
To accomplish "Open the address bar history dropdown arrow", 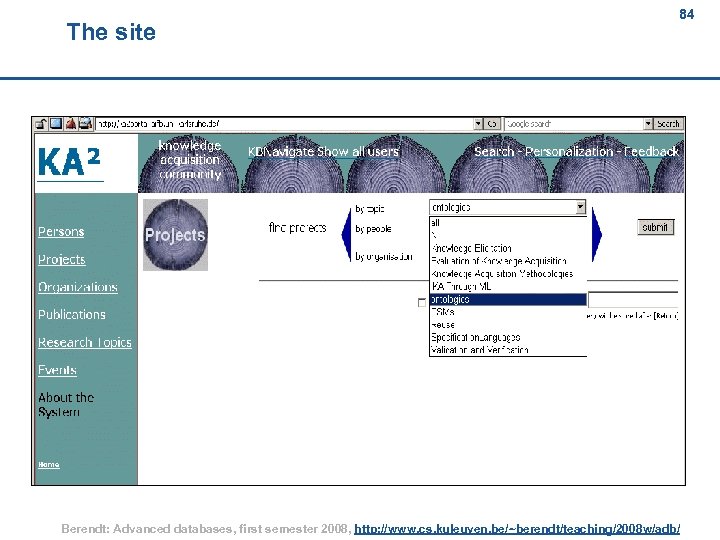I will (x=478, y=124).
